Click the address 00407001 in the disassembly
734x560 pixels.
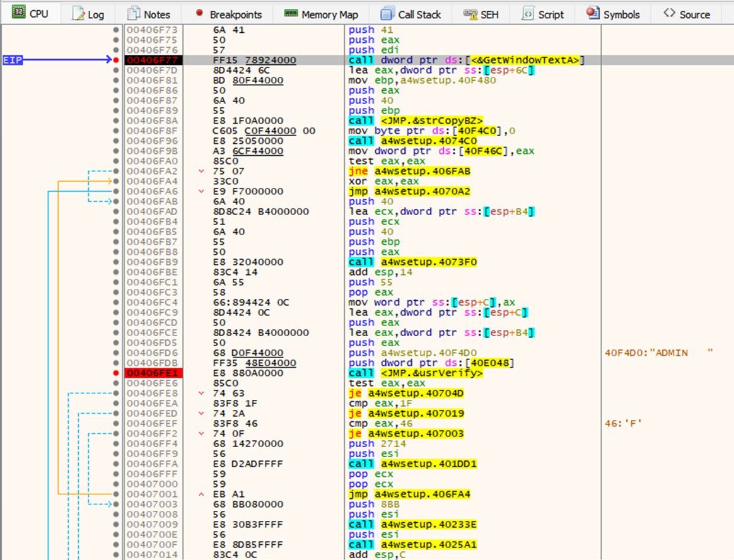(x=152, y=494)
